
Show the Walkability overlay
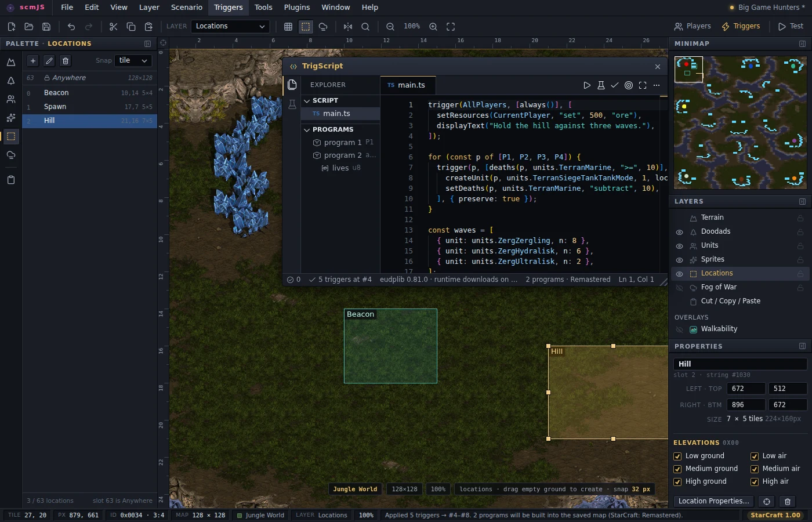[679, 329]
